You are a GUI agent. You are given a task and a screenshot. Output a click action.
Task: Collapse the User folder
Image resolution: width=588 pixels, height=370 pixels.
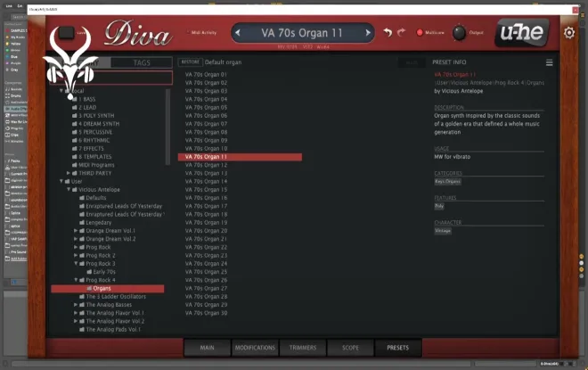click(61, 181)
